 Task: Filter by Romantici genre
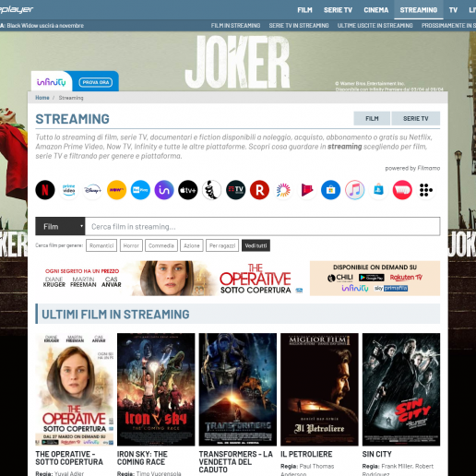click(101, 245)
